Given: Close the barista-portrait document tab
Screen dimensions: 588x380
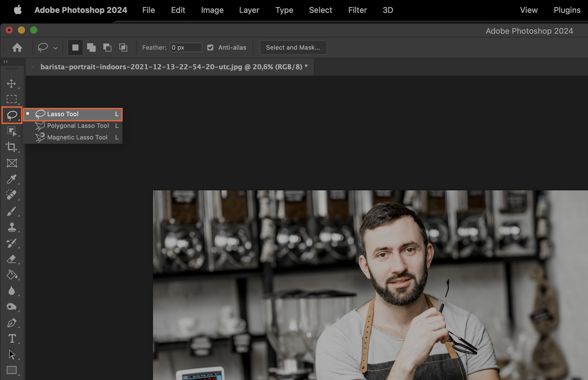Looking at the screenshot, I should tap(33, 67).
